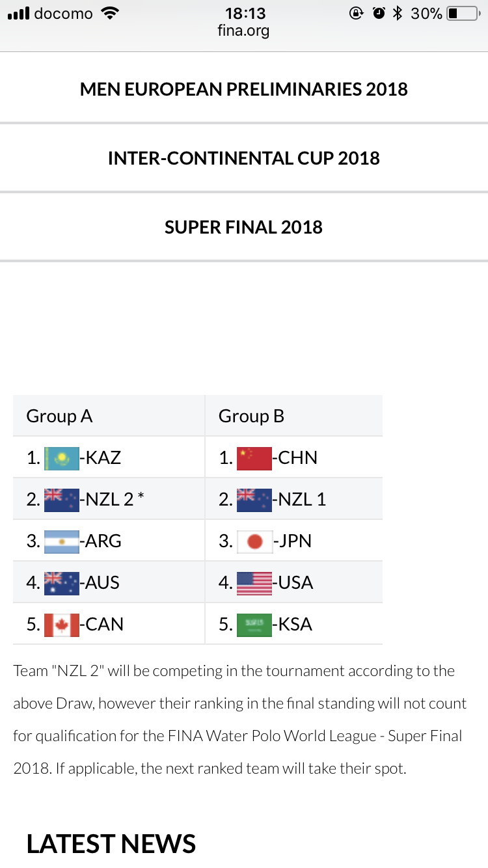Tap the New Zealand flag beside NZL 2
Image resolution: width=488 pixels, height=868 pixels.
tap(62, 500)
